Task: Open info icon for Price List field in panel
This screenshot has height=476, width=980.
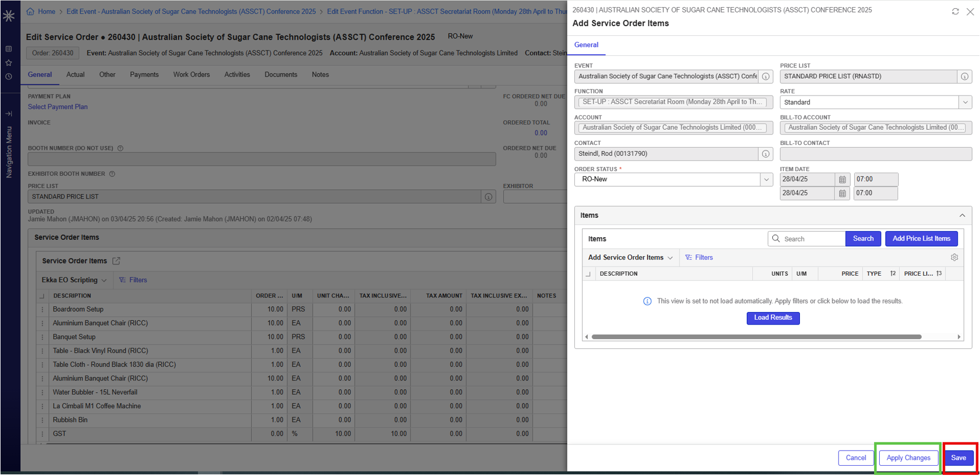Action: point(964,77)
